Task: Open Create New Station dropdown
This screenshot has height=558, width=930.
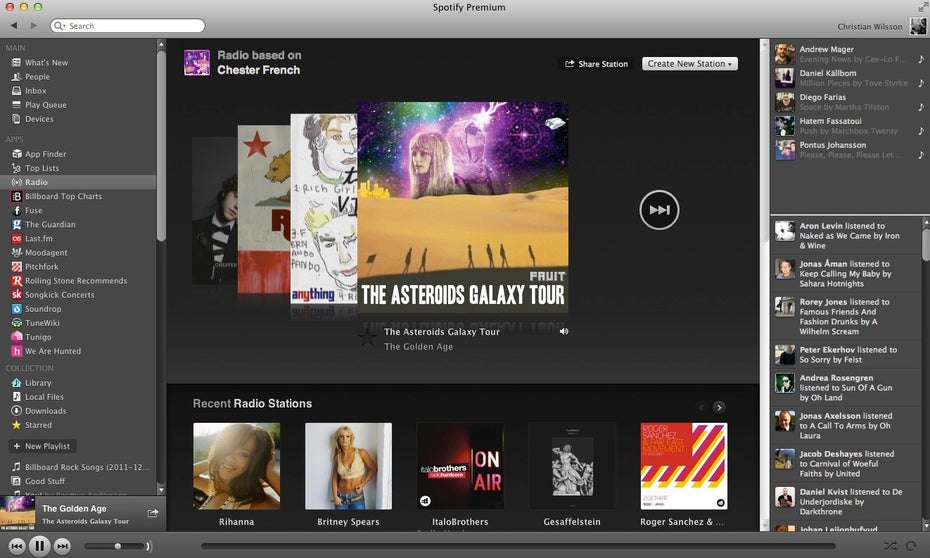Action: 690,63
